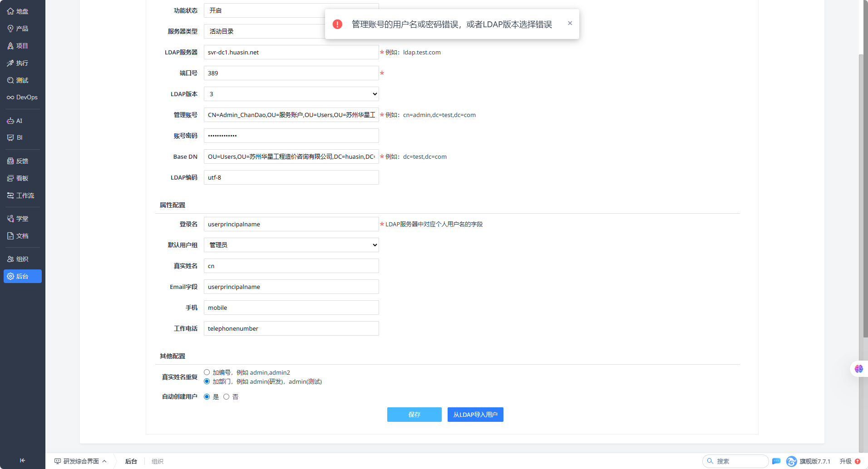Select the 加部门 duplicate-name radio option

click(207, 381)
